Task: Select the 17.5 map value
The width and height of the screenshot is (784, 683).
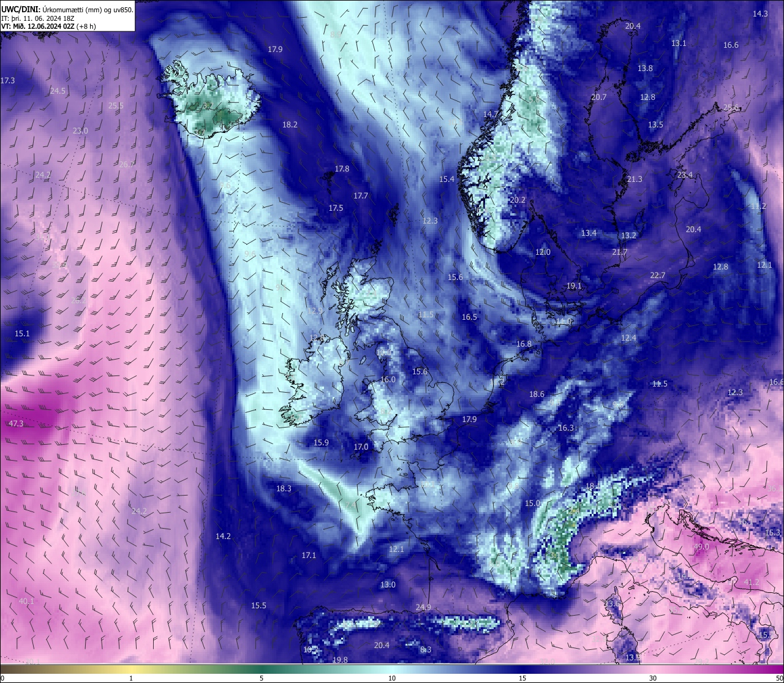Action: coord(336,208)
